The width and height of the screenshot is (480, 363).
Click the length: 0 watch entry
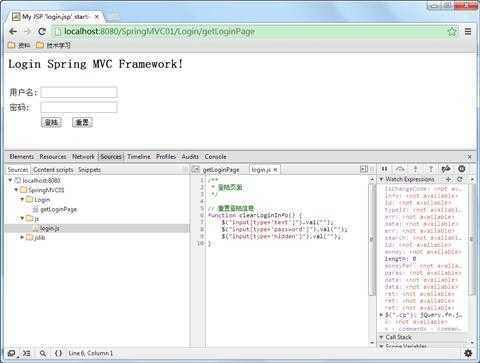tap(401, 259)
